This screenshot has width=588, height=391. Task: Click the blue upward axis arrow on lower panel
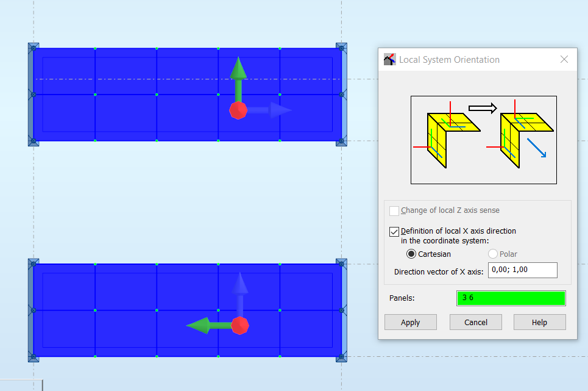click(240, 294)
